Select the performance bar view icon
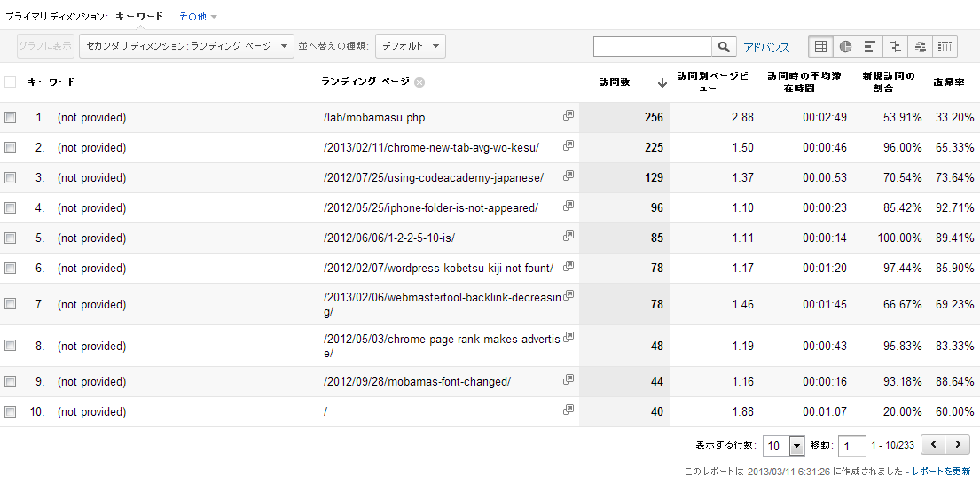 pos(870,46)
